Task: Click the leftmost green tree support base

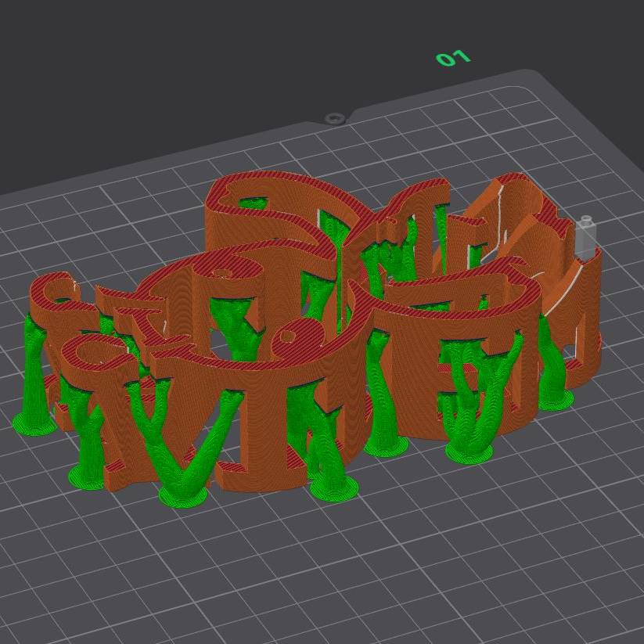Action: [x=34, y=423]
